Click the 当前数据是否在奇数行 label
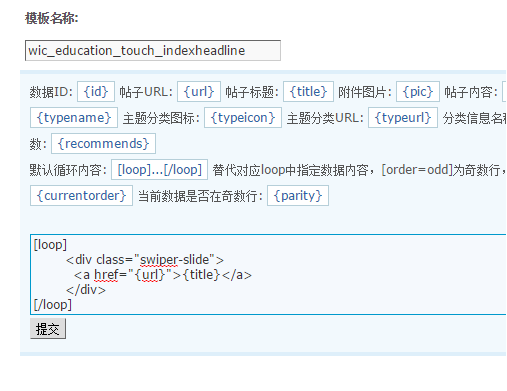This screenshot has height=391, width=507. [x=200, y=196]
